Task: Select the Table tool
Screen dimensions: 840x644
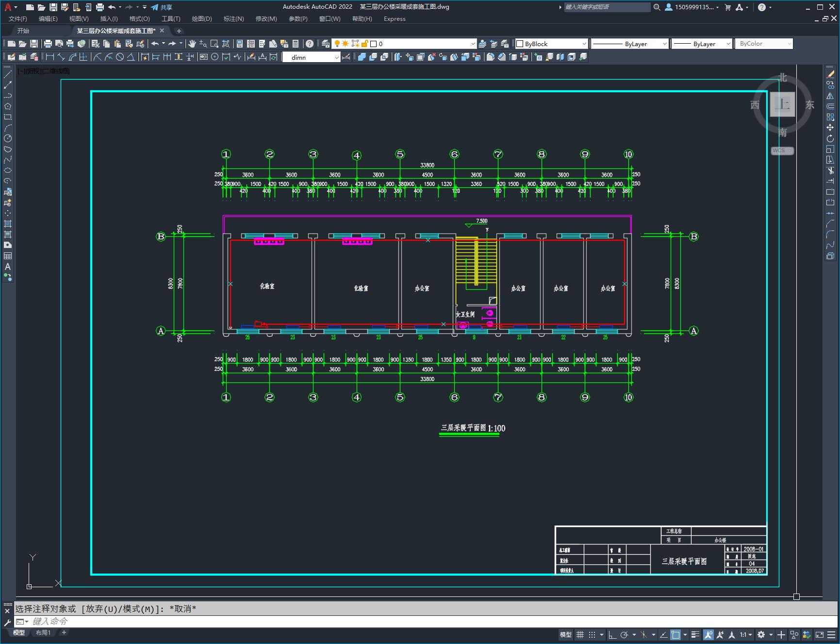Action: tap(8, 256)
